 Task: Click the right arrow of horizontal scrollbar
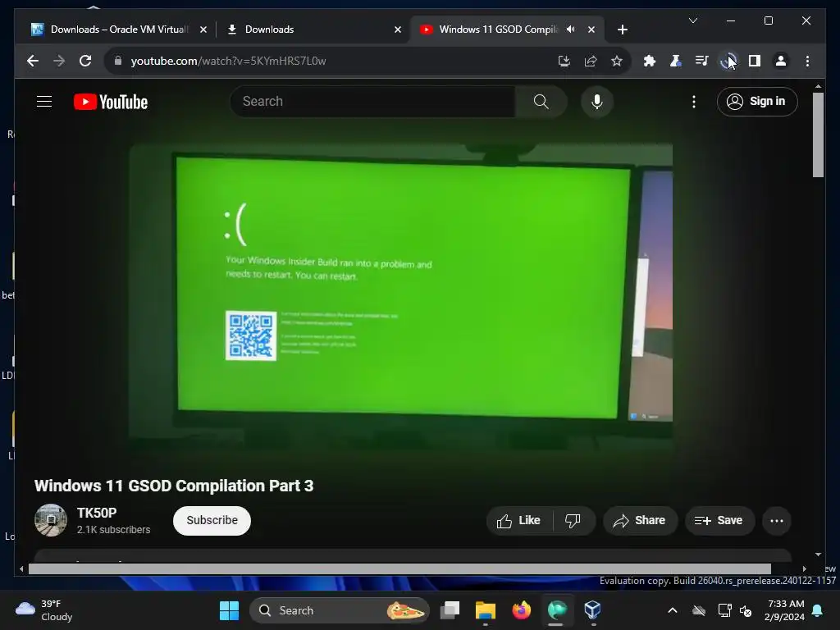tap(804, 569)
